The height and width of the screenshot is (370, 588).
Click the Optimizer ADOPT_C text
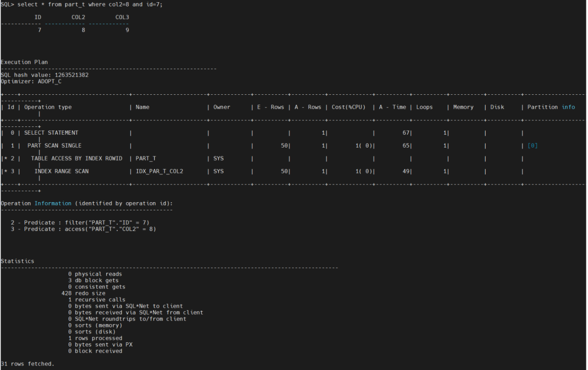31,81
